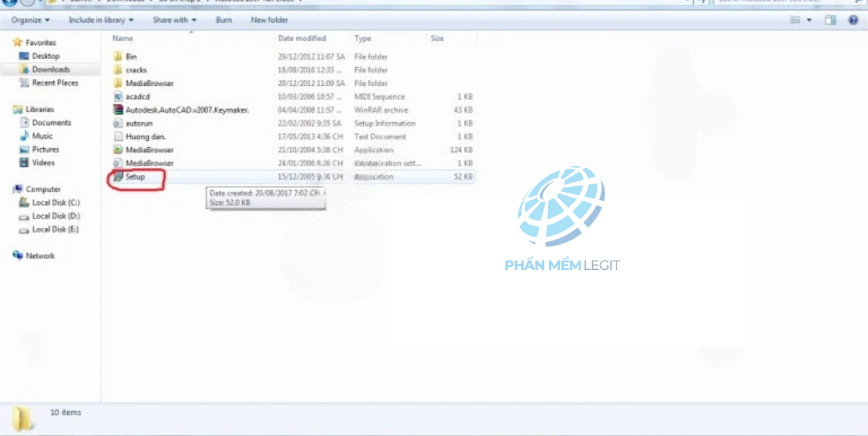Click the "17/05/2013 4:36 CH" date cell
868x436 pixels.
click(311, 136)
